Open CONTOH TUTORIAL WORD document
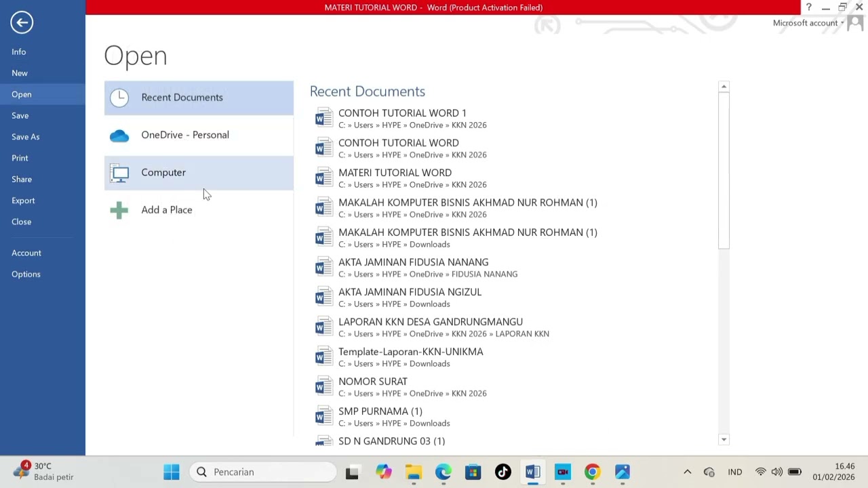 (x=513, y=148)
